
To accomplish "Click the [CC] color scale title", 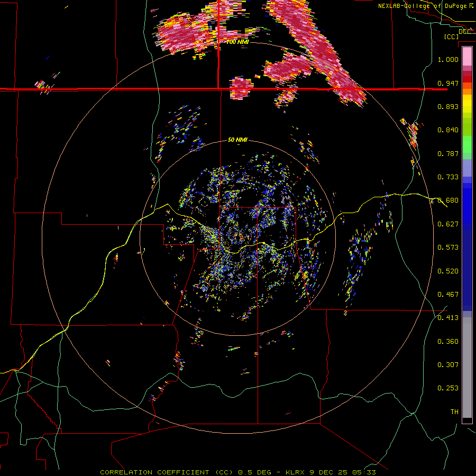I will [452, 36].
